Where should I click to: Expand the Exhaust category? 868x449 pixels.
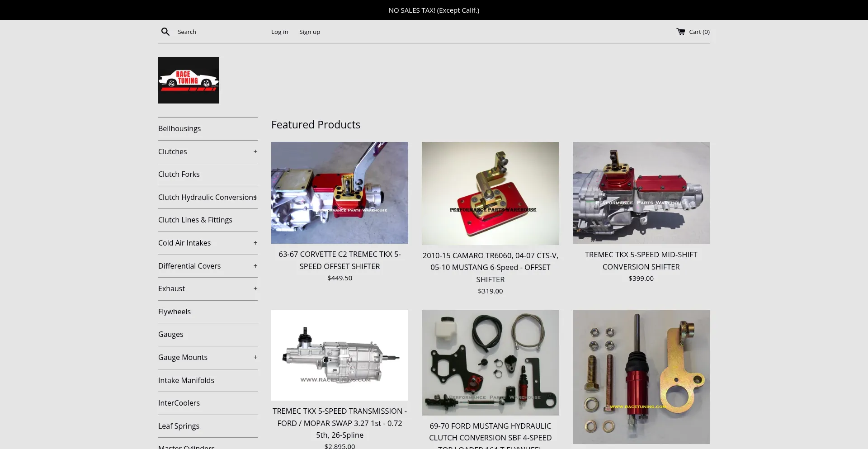click(255, 288)
